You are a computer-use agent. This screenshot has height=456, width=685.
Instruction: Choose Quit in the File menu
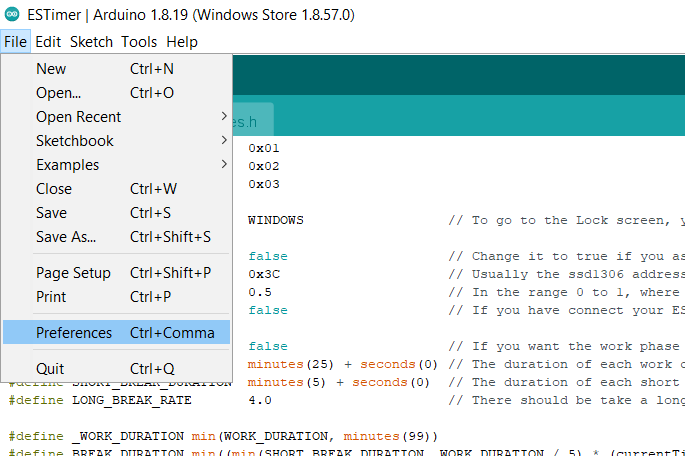coord(116,369)
